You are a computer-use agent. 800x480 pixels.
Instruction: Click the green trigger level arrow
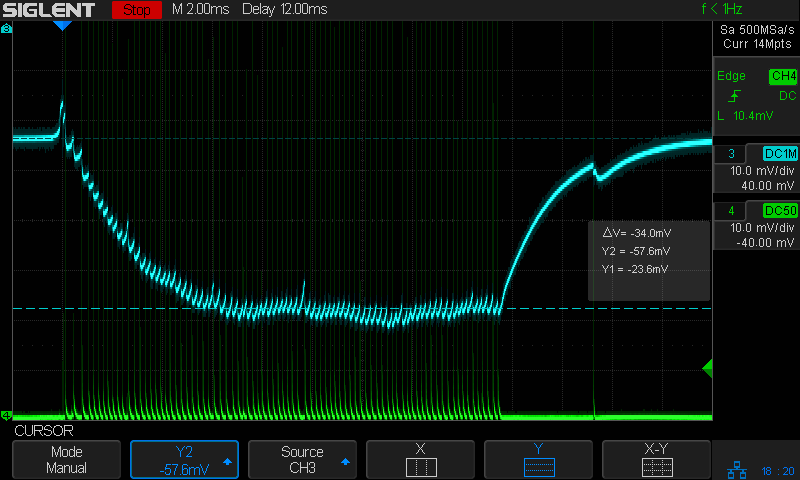707,369
